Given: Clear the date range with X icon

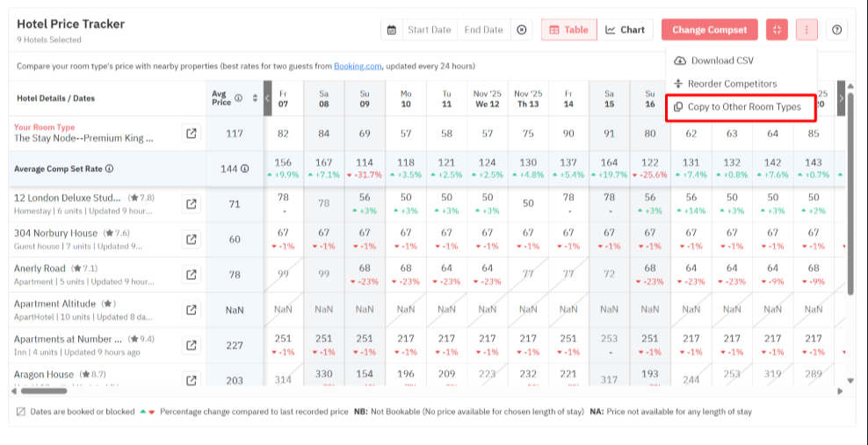Looking at the screenshot, I should (x=522, y=30).
